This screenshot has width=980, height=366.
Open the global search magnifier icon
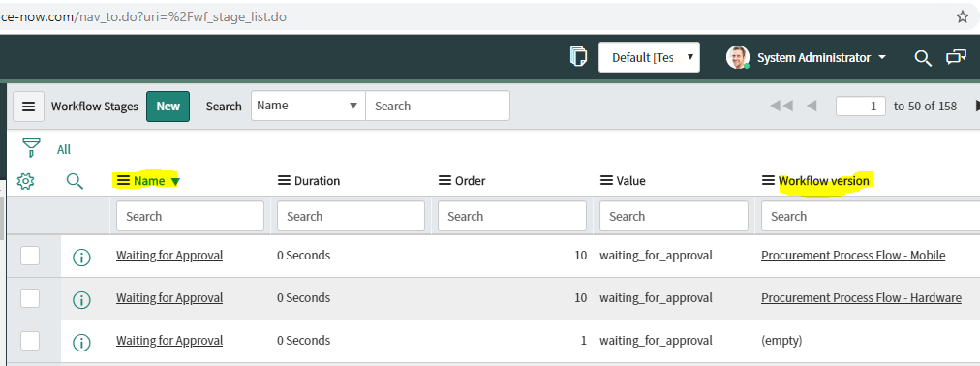pyautogui.click(x=923, y=58)
